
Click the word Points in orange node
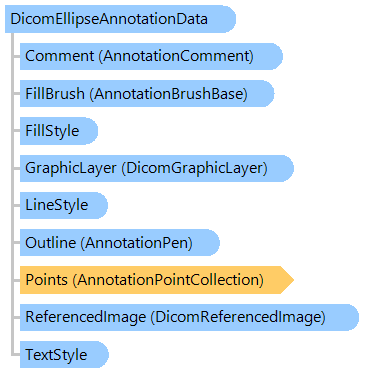coord(47,280)
